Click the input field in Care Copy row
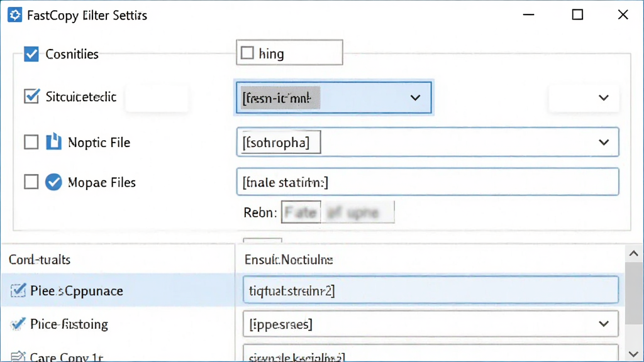Screen dimensions: 644x362 point(430,353)
